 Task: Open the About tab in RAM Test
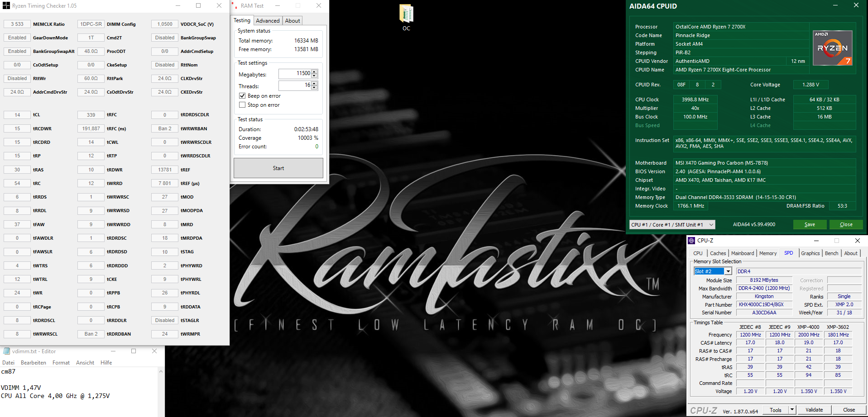[x=293, y=21]
